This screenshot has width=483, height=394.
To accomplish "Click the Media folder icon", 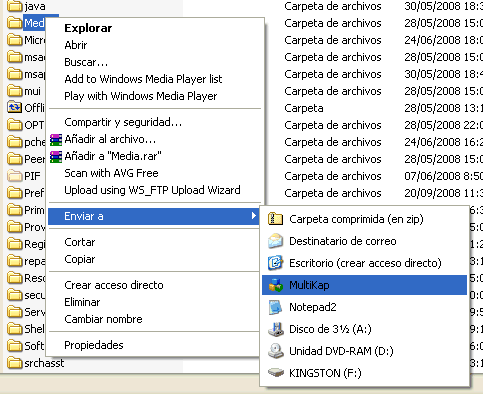I will point(14,23).
